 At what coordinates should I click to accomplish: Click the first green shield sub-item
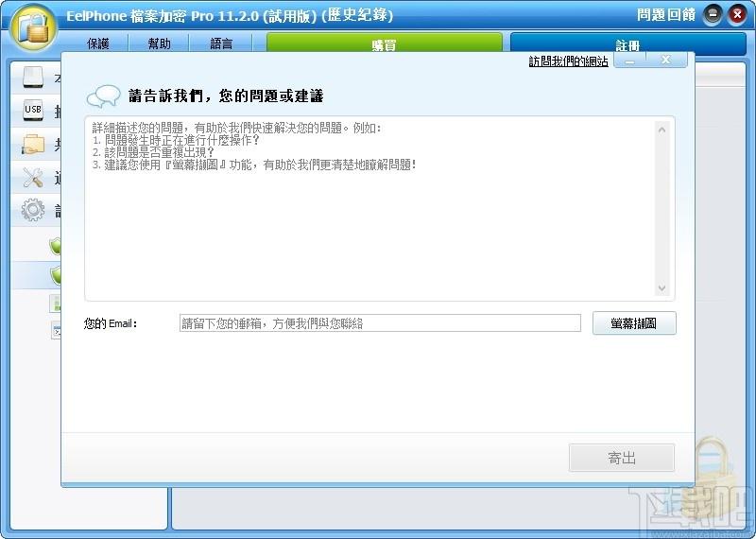click(x=55, y=246)
